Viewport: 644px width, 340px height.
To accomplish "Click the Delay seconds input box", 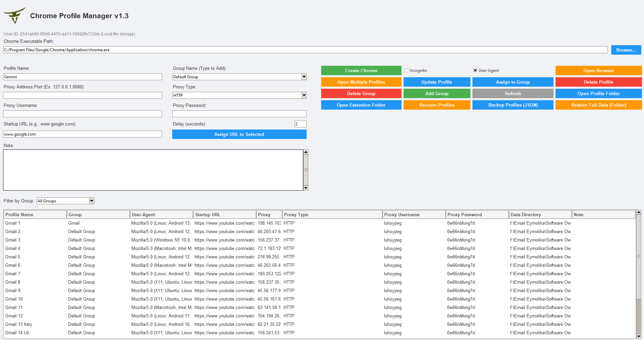I will [300, 124].
